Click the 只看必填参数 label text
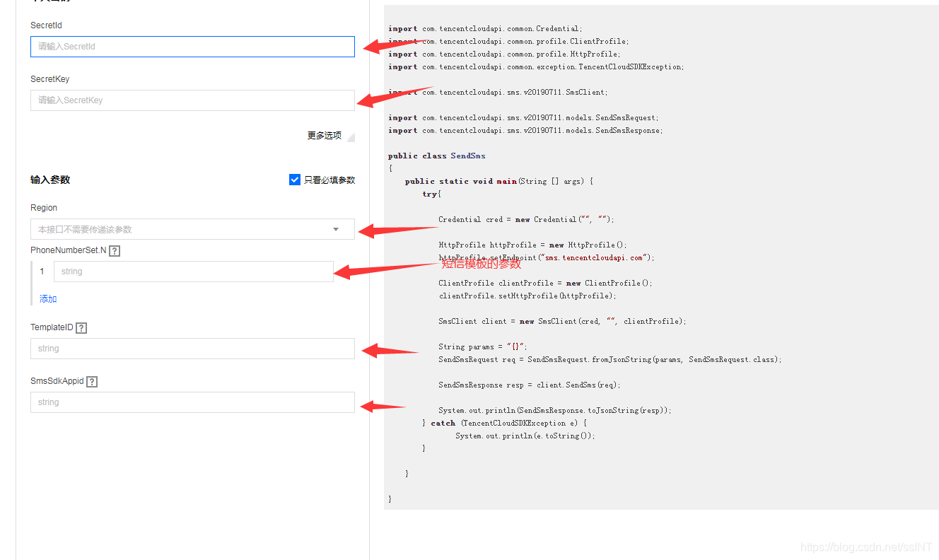Screen dimensions: 939x560 click(329, 180)
